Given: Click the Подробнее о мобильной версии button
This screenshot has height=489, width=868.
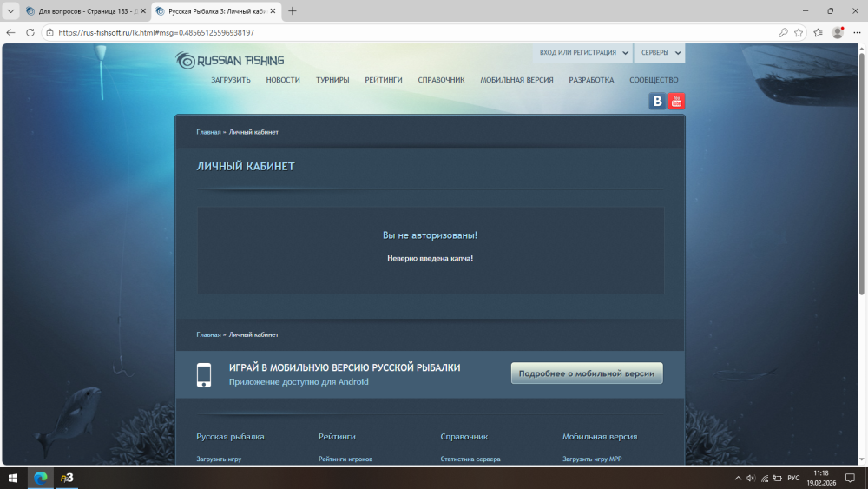Looking at the screenshot, I should (587, 373).
